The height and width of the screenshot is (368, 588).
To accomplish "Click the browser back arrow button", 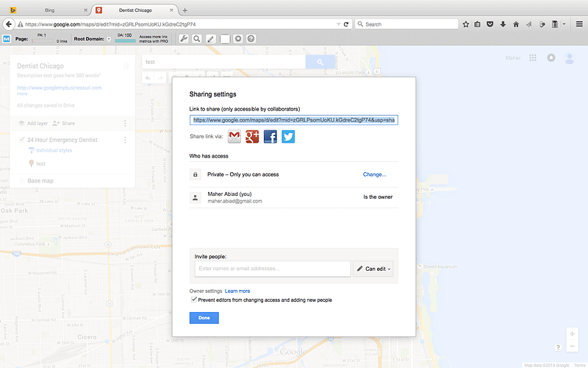I will pyautogui.click(x=9, y=24).
